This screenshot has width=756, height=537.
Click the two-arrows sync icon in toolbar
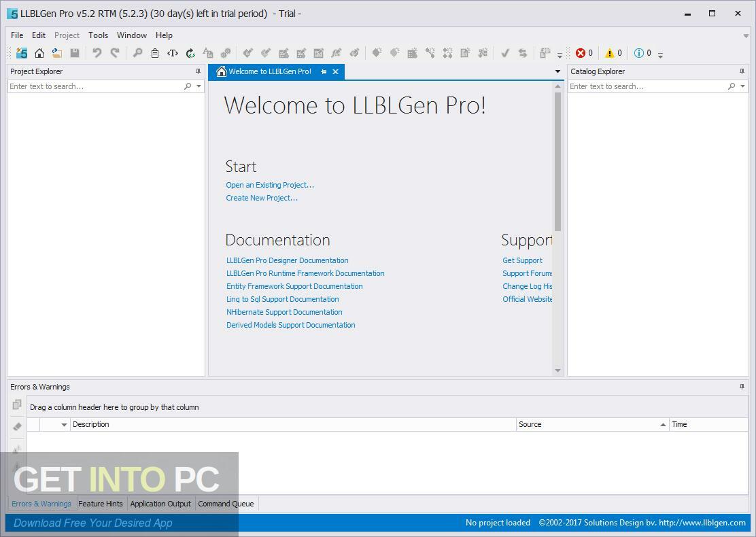[523, 53]
